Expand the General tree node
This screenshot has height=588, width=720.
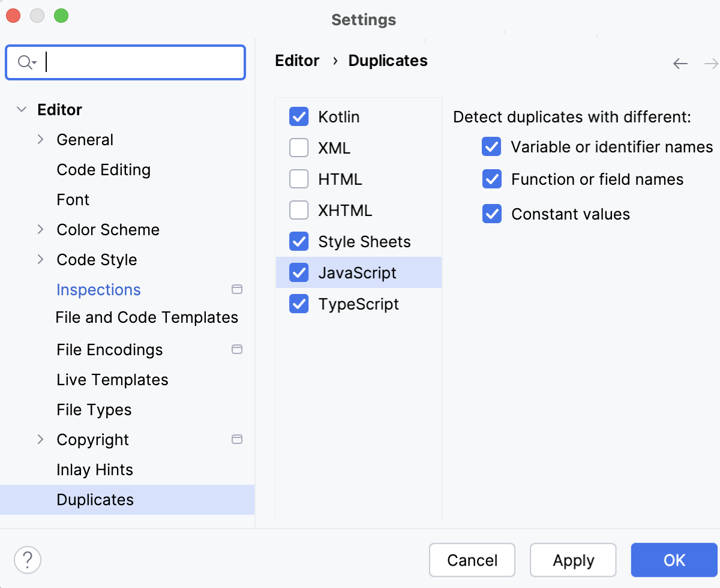(x=40, y=139)
